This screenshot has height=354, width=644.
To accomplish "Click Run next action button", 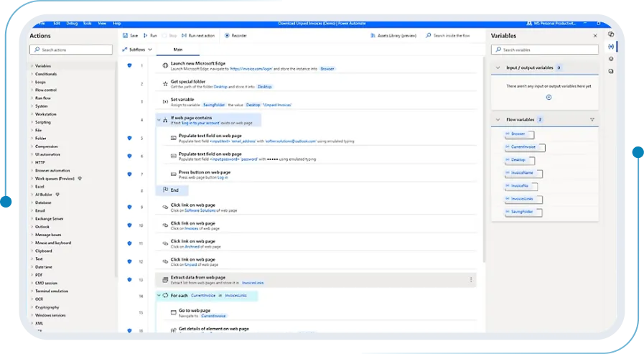I will (198, 36).
